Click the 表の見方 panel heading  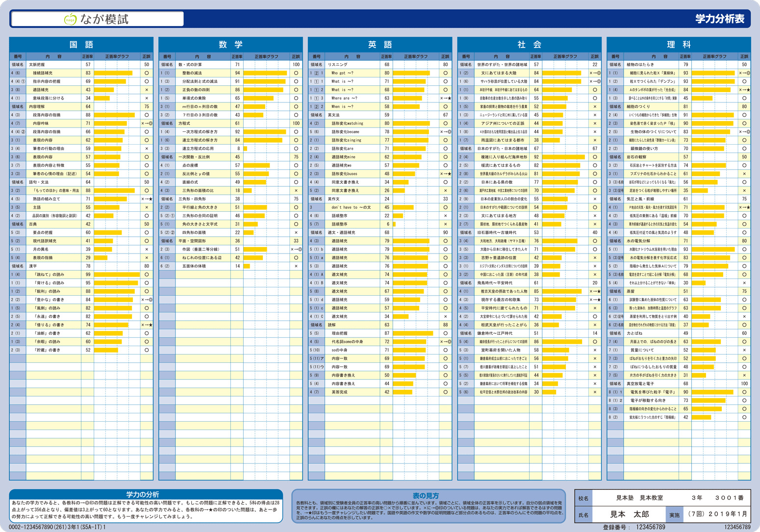click(426, 496)
